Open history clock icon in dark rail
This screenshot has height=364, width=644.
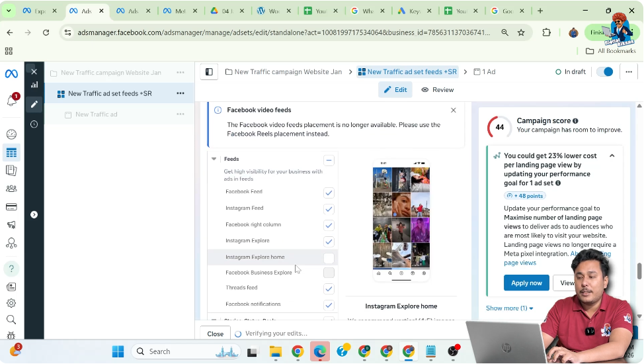click(34, 124)
